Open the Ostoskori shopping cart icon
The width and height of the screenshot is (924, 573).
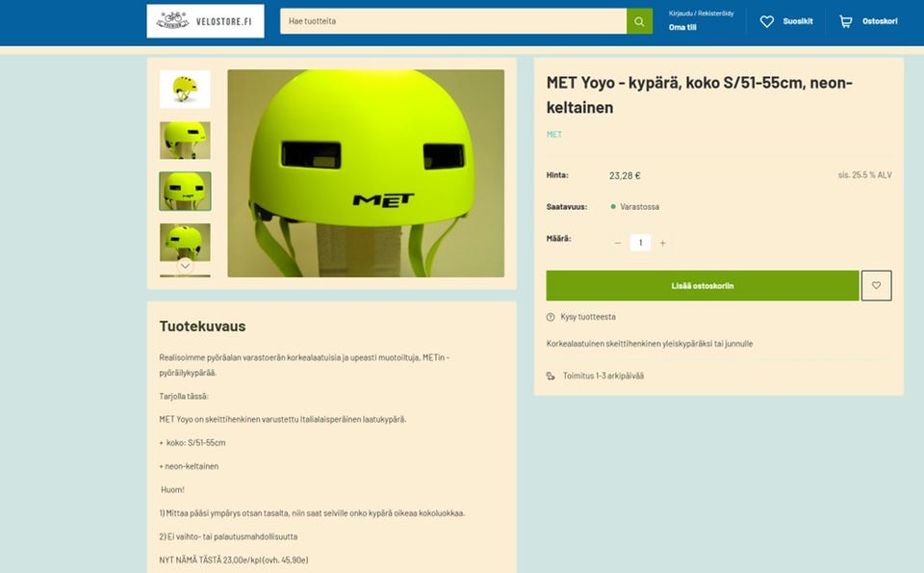coord(846,21)
